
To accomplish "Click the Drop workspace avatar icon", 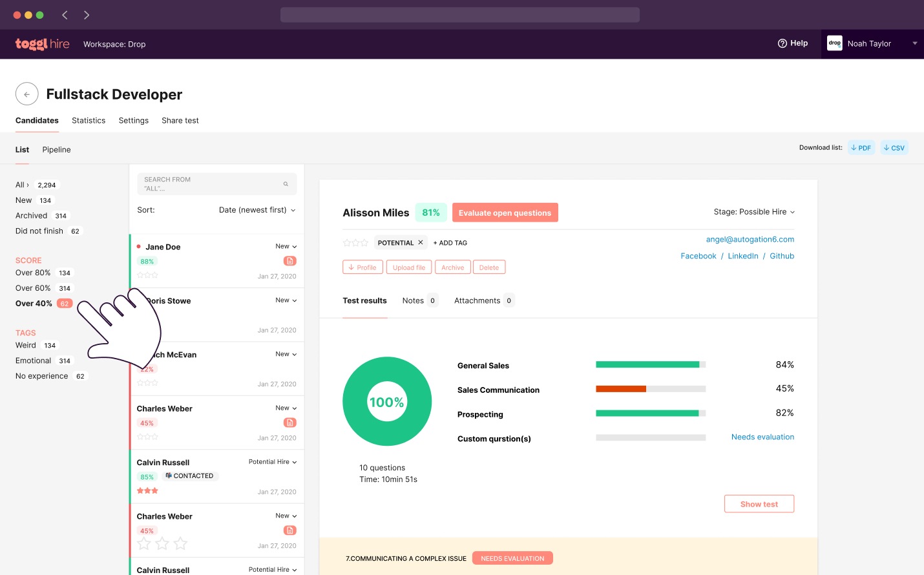I will [x=835, y=43].
